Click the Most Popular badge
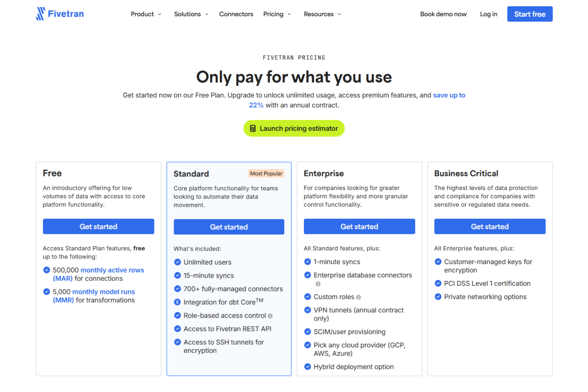The height and width of the screenshot is (392, 588). [x=266, y=174]
